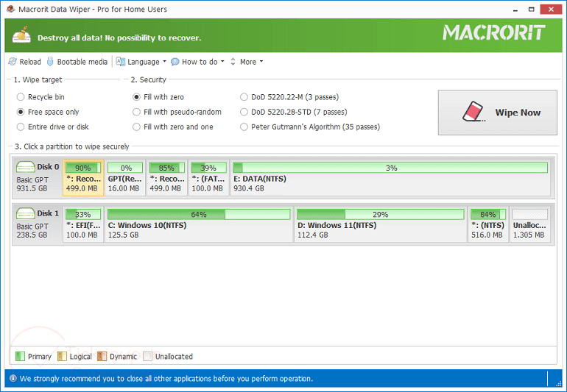The height and width of the screenshot is (392, 567).
Task: Select Peter Gutmann's Algorithm (35 passes)
Action: (x=310, y=126)
